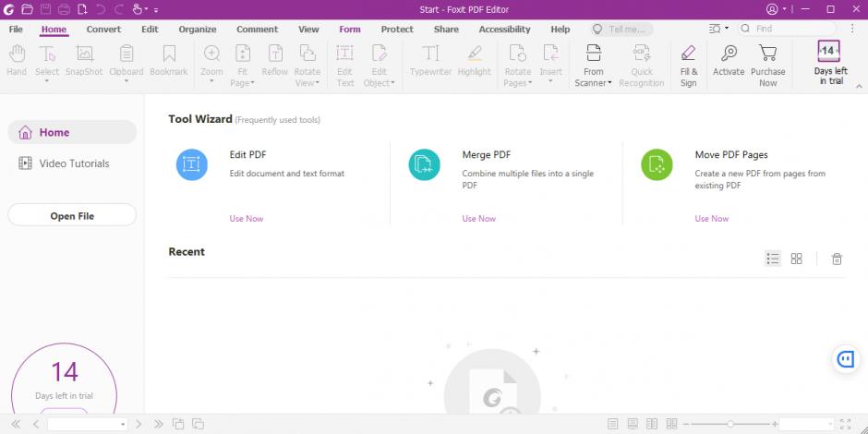Select Home in the left sidebar

[x=72, y=132]
